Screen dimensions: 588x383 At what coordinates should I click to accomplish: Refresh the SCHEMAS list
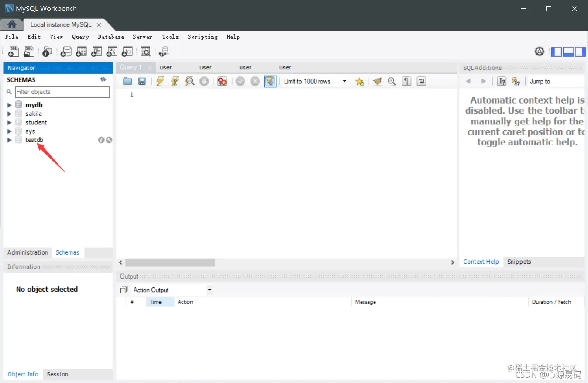[103, 79]
